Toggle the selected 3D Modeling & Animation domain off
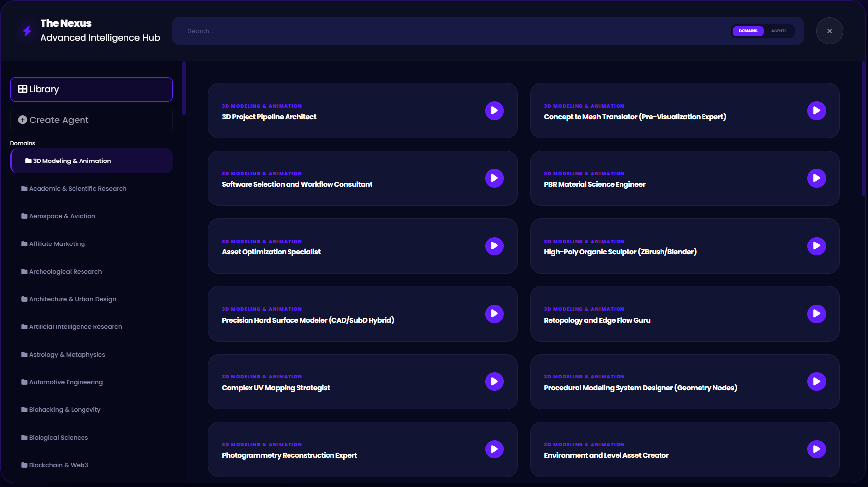 click(72, 161)
